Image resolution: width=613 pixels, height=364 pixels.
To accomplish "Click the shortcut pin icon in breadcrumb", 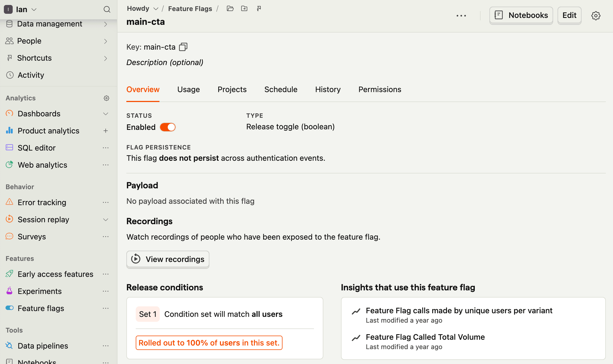I will tap(259, 9).
